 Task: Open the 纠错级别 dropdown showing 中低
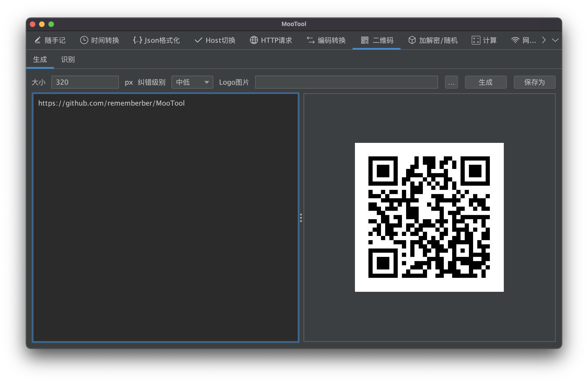pyautogui.click(x=192, y=82)
